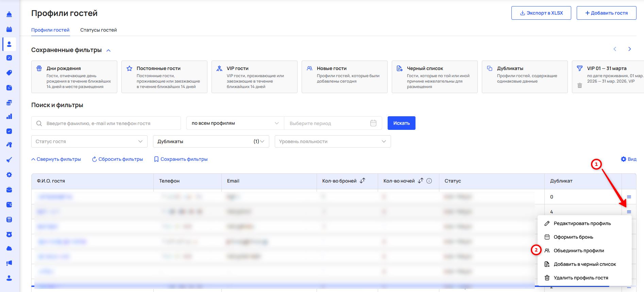The height and width of the screenshot is (292, 644).
Task: Switch to Статусы гостей tab
Action: pos(98,30)
